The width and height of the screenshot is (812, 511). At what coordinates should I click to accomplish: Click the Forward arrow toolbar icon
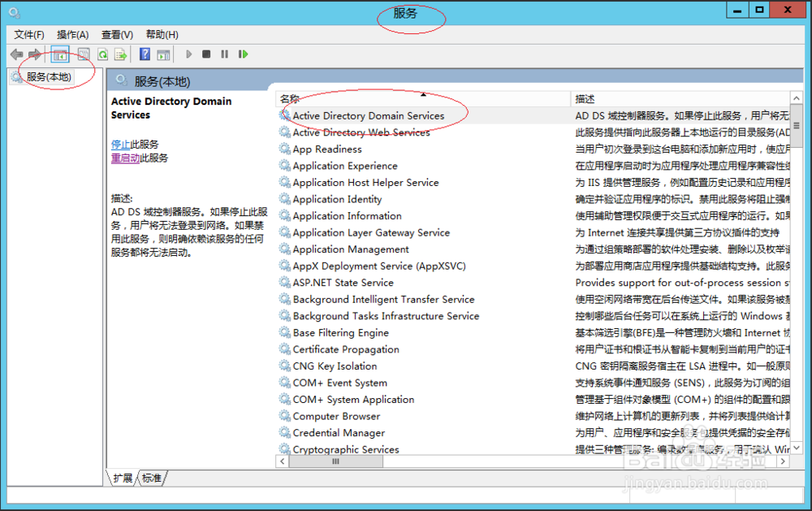click(35, 54)
